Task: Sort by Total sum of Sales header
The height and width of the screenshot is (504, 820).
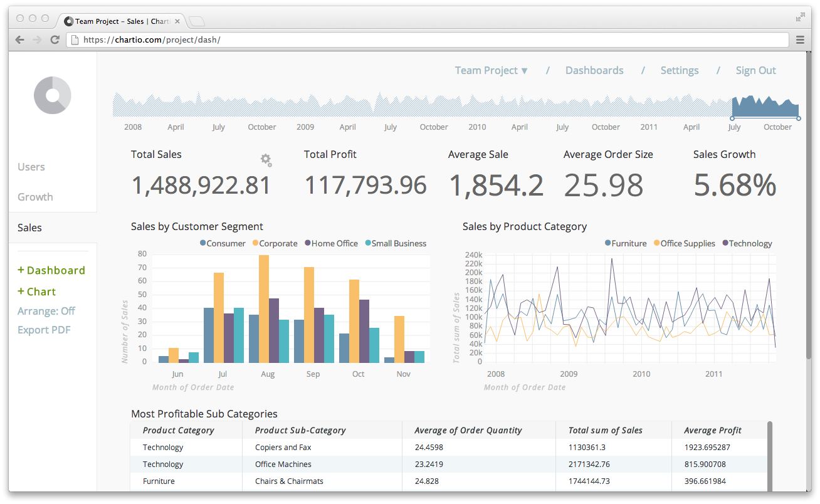Action: pyautogui.click(x=606, y=430)
